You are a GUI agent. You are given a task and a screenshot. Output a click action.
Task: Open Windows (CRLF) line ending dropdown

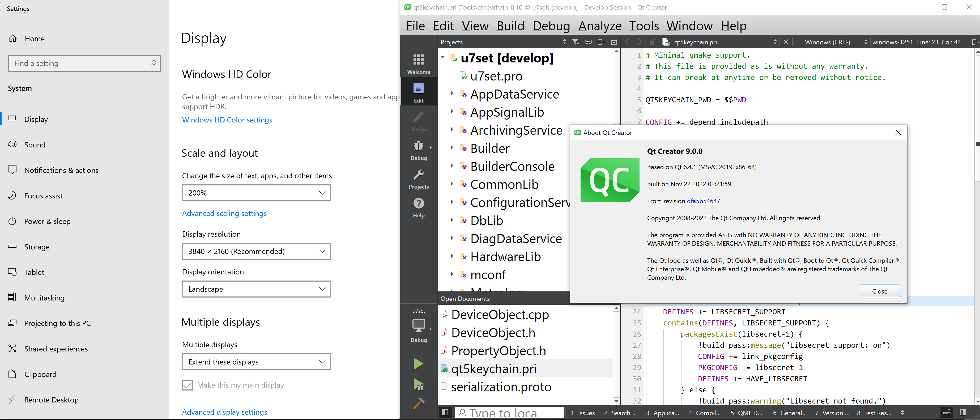point(836,42)
